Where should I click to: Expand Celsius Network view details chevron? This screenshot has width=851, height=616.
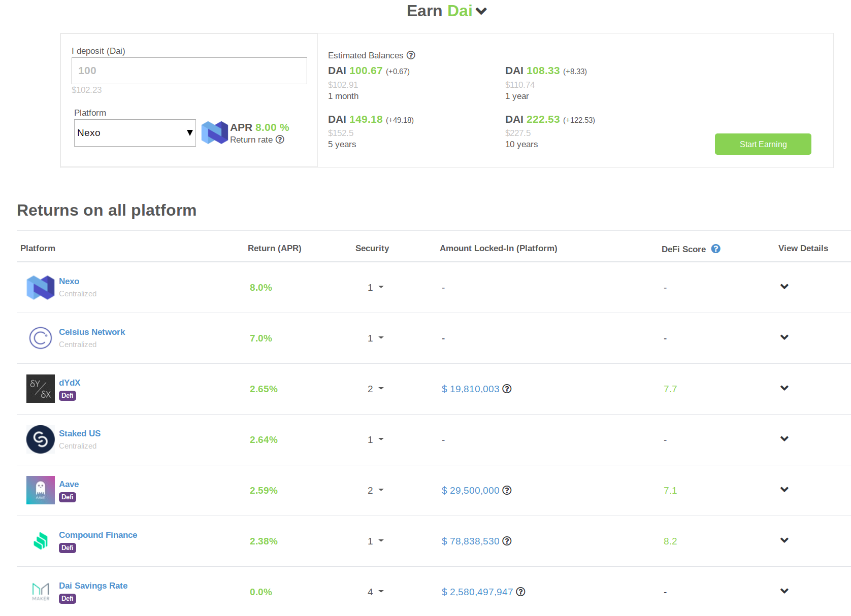(784, 337)
